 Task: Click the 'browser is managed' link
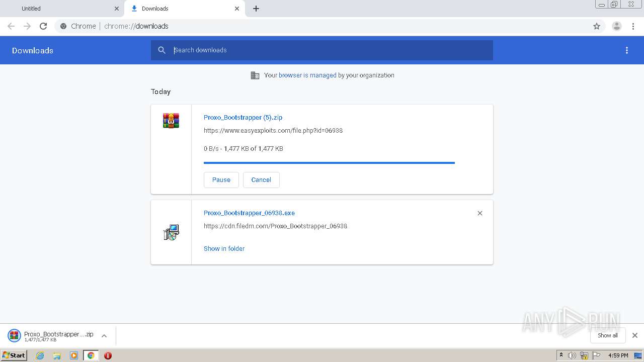(x=307, y=75)
